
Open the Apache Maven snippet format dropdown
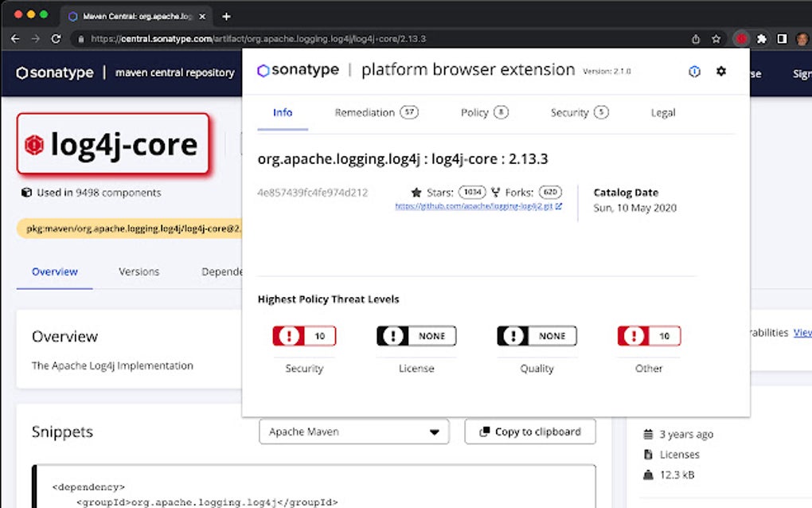(x=353, y=432)
